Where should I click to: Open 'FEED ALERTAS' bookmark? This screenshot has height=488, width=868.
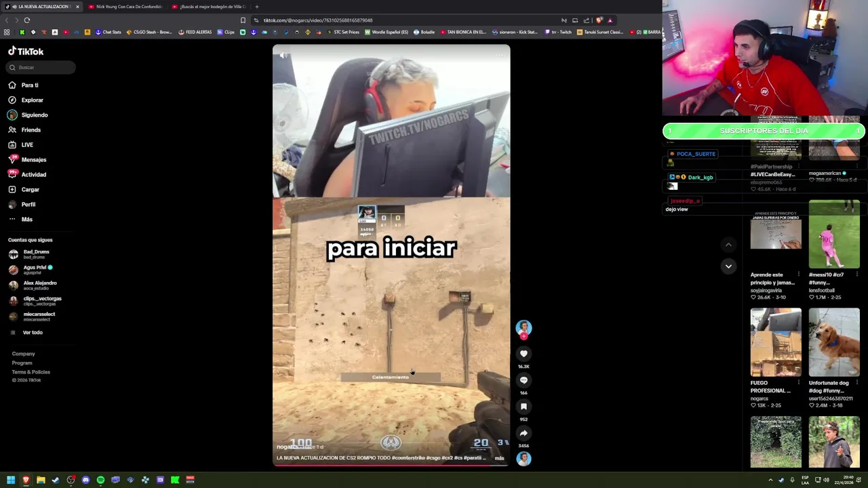pyautogui.click(x=195, y=32)
